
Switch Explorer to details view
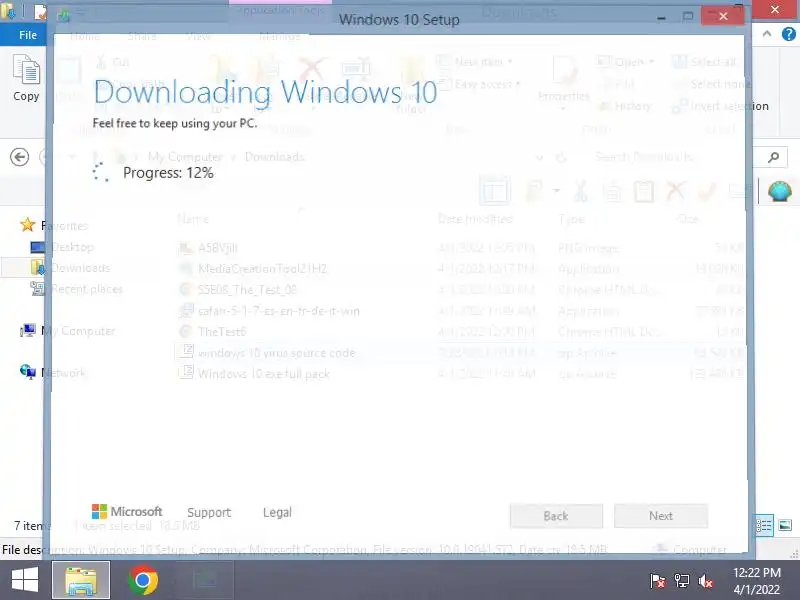pyautogui.click(x=764, y=525)
